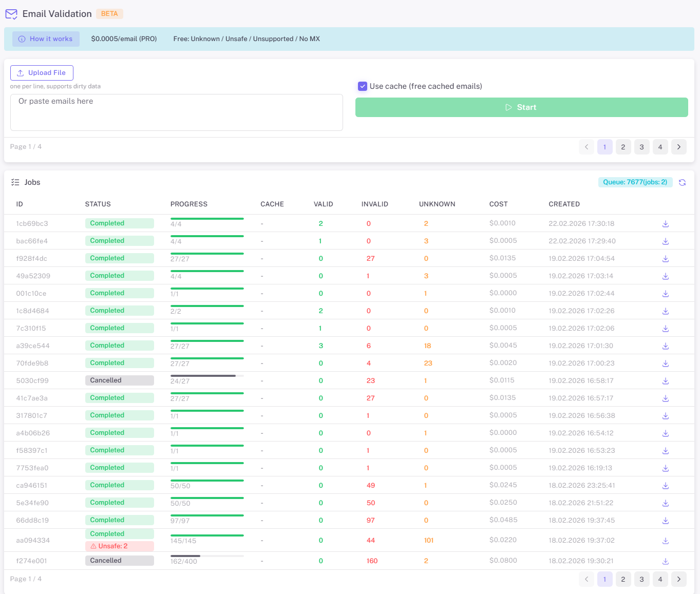Open page 3 in top pagination

pyautogui.click(x=641, y=147)
